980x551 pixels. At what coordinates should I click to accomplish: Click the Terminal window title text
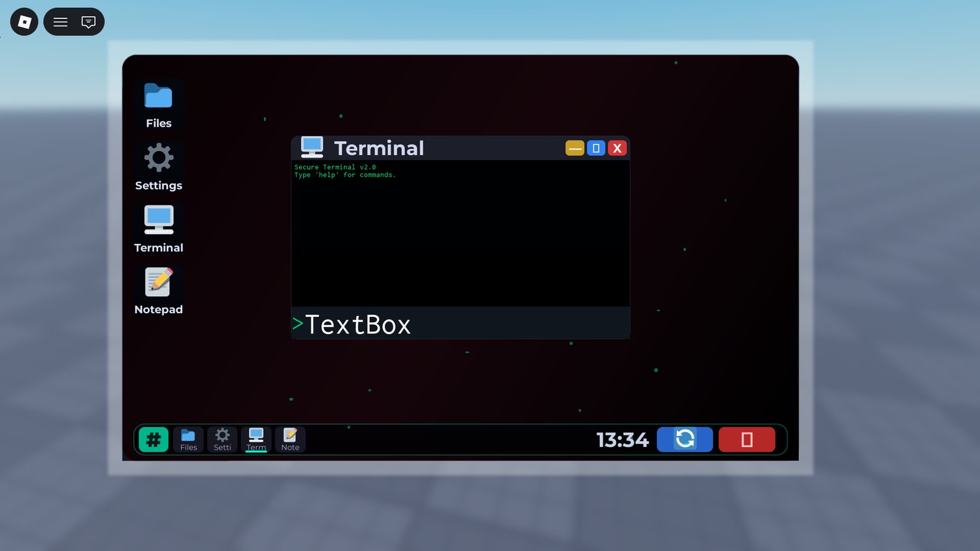[x=379, y=148]
